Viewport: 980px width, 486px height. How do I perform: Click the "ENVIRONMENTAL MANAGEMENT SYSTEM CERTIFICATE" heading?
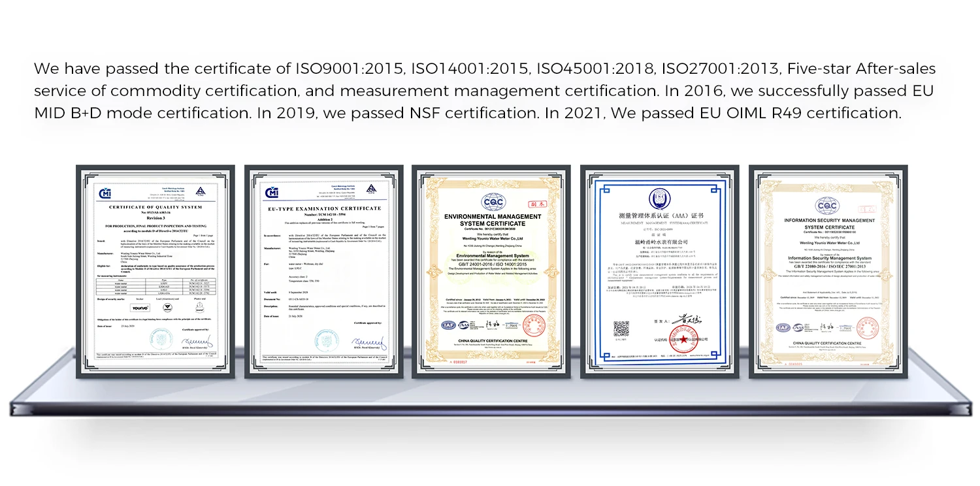492,219
